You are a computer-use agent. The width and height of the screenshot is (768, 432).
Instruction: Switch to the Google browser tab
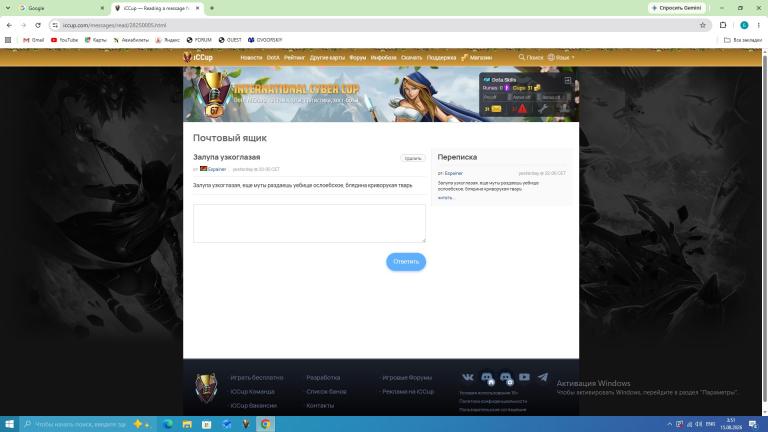pos(61,8)
